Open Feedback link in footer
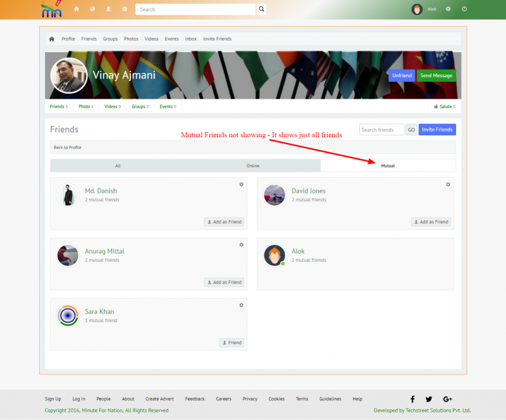 click(195, 399)
